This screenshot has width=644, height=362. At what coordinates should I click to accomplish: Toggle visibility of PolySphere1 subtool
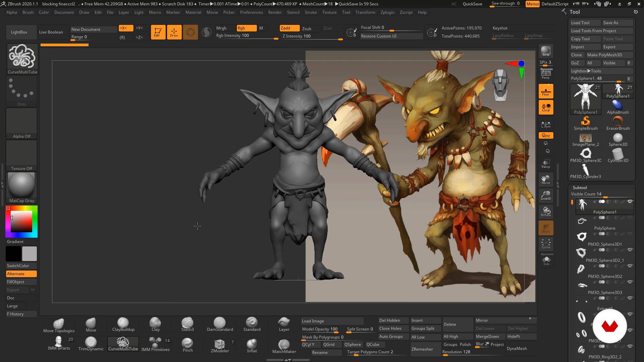(x=630, y=201)
